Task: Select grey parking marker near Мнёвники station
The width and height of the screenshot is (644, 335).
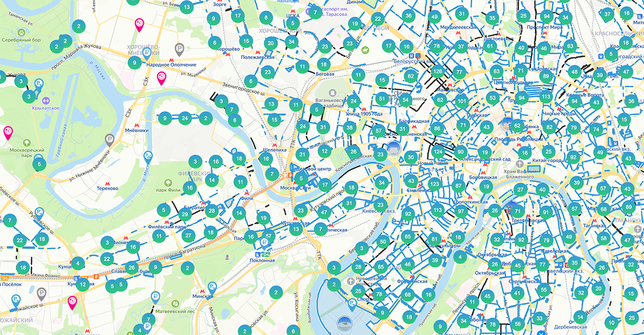Action: click(x=110, y=140)
